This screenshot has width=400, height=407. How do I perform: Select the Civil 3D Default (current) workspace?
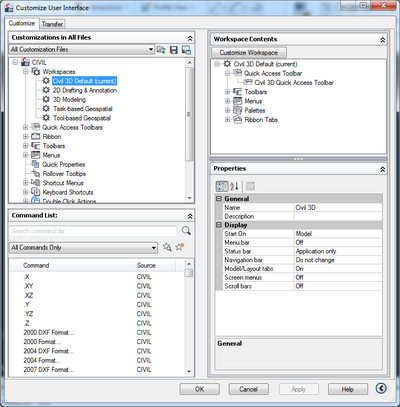pos(84,81)
